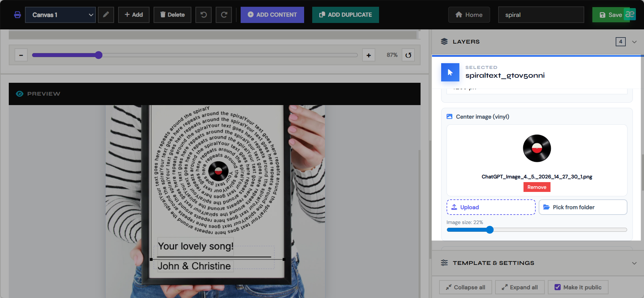This screenshot has width=644, height=298.
Task: Click the undo arrow icon
Action: point(204,15)
